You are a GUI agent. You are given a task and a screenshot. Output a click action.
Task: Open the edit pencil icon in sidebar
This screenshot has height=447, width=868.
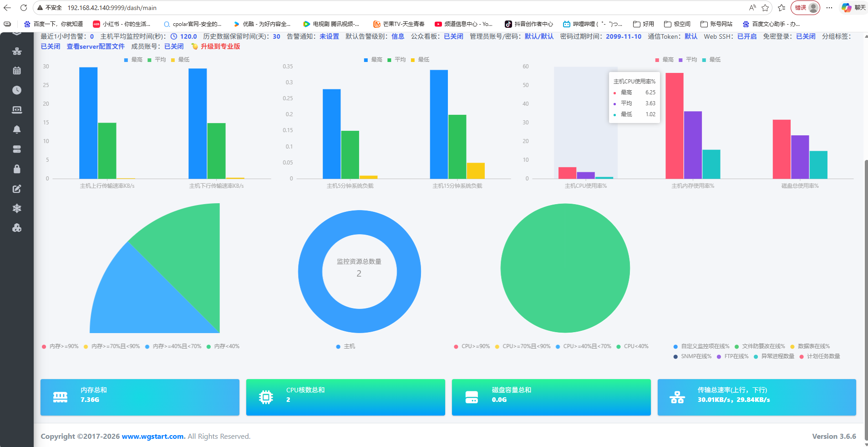(x=17, y=189)
